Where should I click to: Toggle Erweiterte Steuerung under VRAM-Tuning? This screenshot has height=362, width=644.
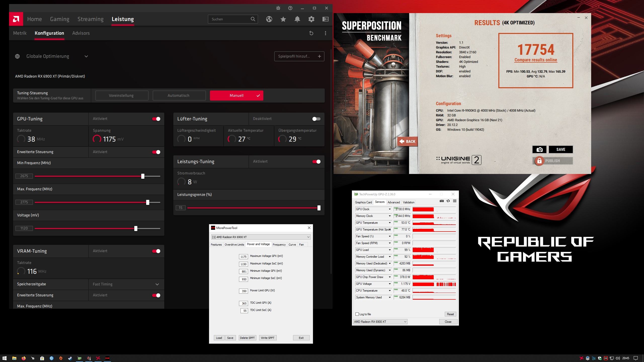click(156, 295)
